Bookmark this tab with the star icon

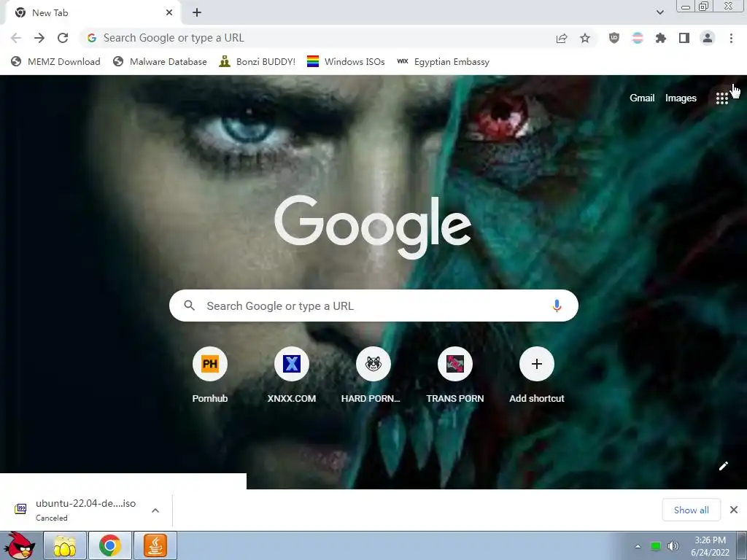tap(585, 38)
